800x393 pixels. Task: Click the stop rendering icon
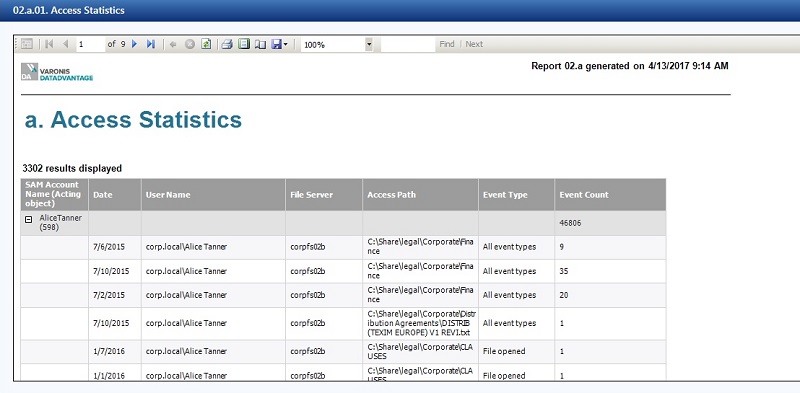coord(190,44)
